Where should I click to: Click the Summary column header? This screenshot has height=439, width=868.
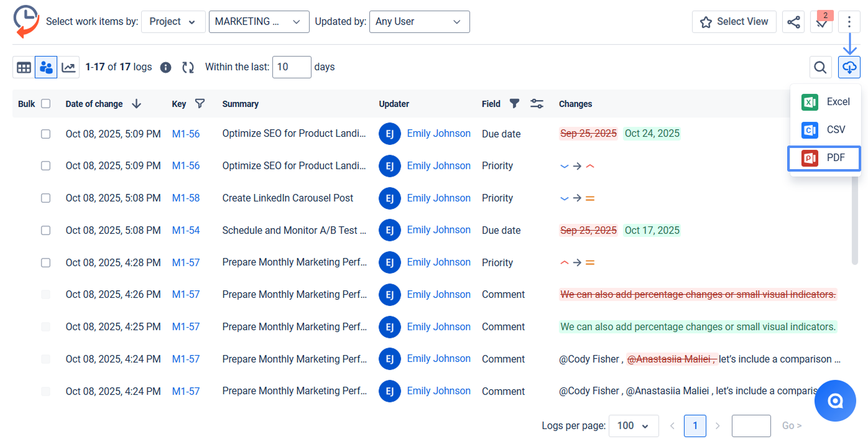pyautogui.click(x=241, y=104)
